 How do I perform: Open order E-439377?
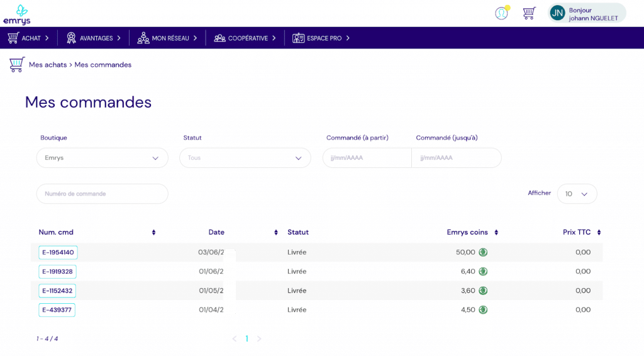[x=57, y=309]
